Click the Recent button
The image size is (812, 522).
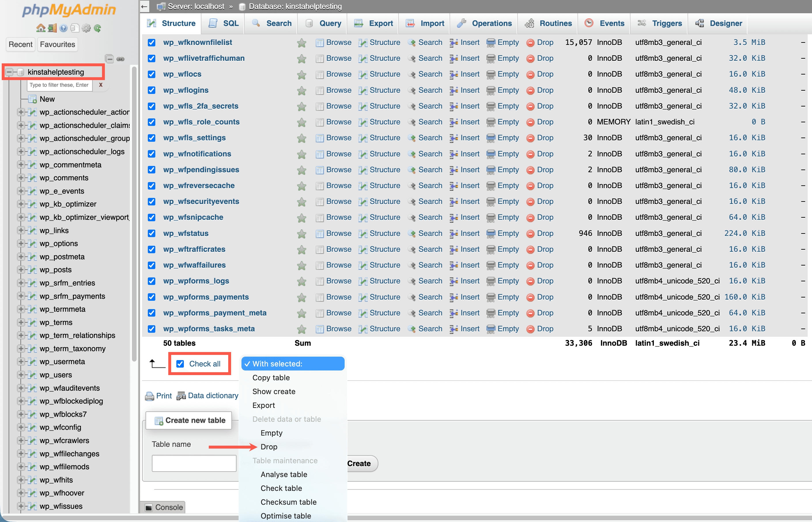click(x=20, y=44)
